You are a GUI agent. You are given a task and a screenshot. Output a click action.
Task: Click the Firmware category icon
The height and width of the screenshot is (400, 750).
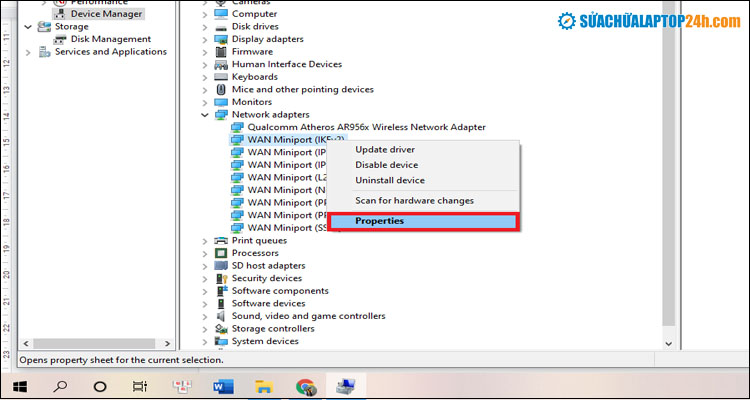(x=221, y=52)
